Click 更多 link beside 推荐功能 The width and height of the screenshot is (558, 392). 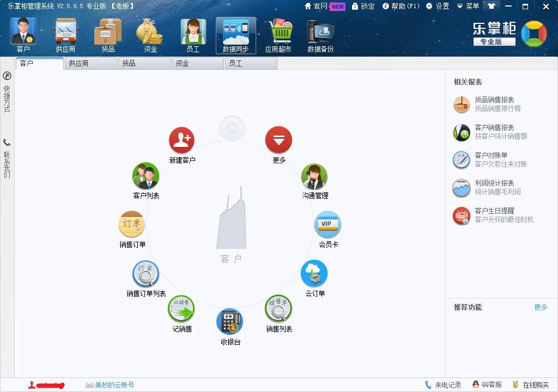(x=541, y=307)
